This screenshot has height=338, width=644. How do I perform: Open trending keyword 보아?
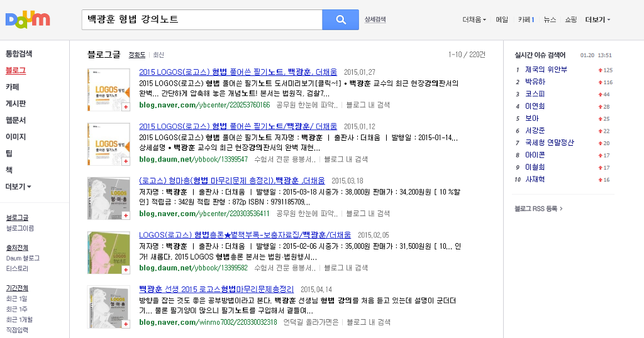pyautogui.click(x=532, y=118)
